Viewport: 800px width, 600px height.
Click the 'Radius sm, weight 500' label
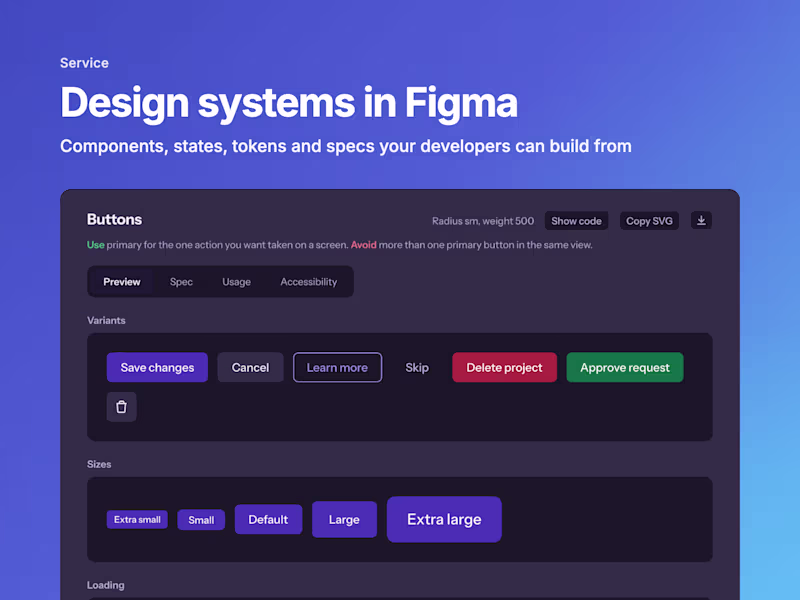483,221
